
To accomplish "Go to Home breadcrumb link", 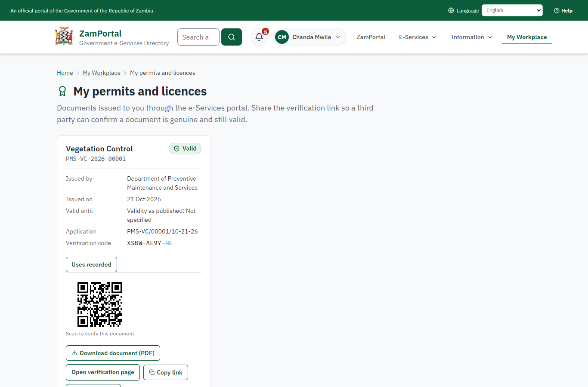I will 65,73.
